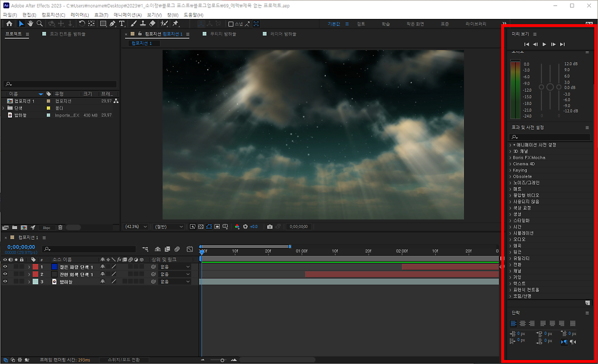Open the 컴포지션(C) menu

tap(52, 15)
